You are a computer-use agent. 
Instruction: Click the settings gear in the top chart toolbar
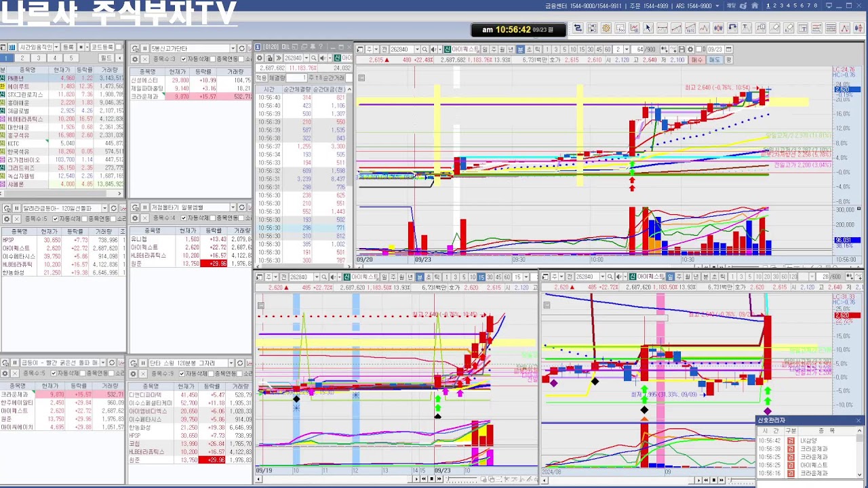click(x=690, y=49)
